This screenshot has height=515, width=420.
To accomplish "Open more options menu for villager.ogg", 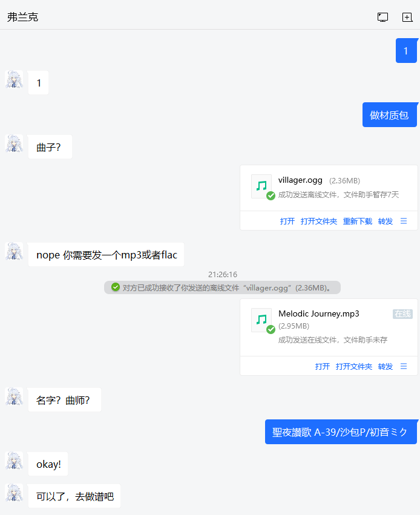I will 404,221.
